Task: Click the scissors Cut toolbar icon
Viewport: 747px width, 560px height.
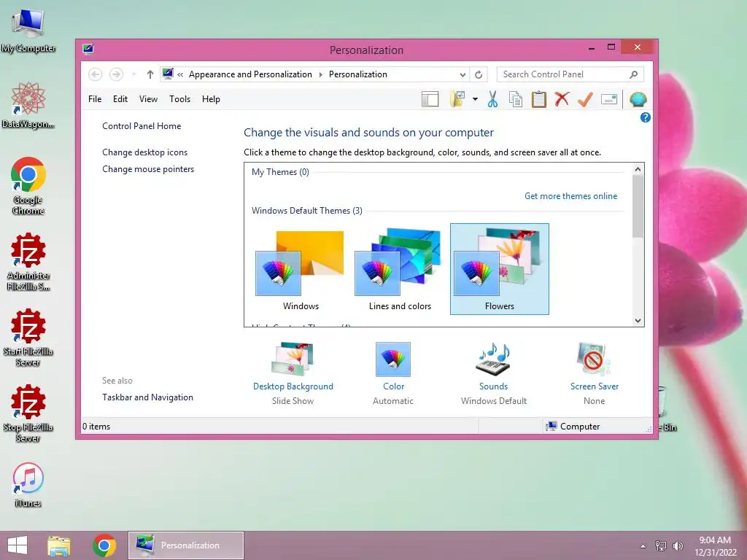Action: 492,99
